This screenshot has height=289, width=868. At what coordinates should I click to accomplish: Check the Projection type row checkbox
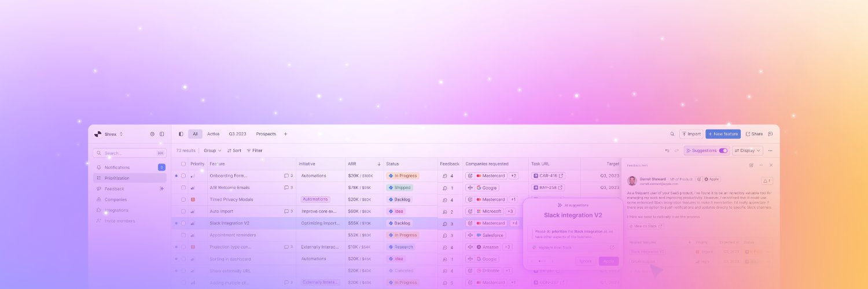(183, 247)
